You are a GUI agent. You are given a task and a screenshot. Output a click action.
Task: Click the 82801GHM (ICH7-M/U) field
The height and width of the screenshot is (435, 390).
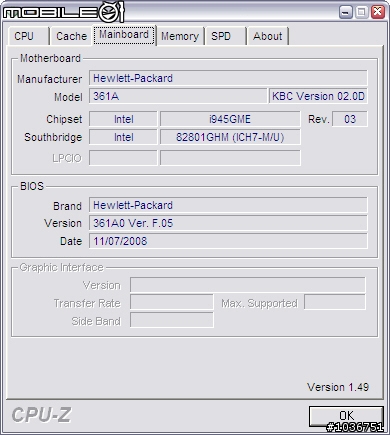[x=230, y=137]
